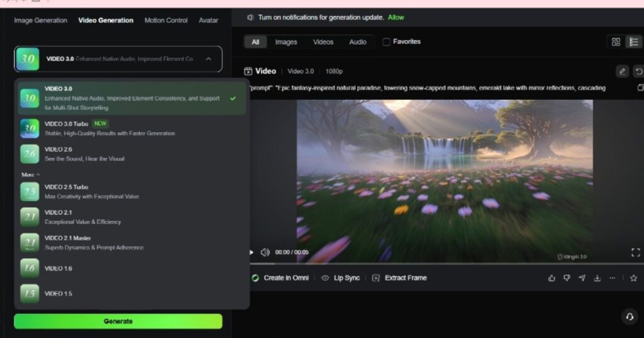This screenshot has height=338, width=644.
Task: Click the 00:00 / 00:05 timestamp
Action: pyautogui.click(x=292, y=253)
